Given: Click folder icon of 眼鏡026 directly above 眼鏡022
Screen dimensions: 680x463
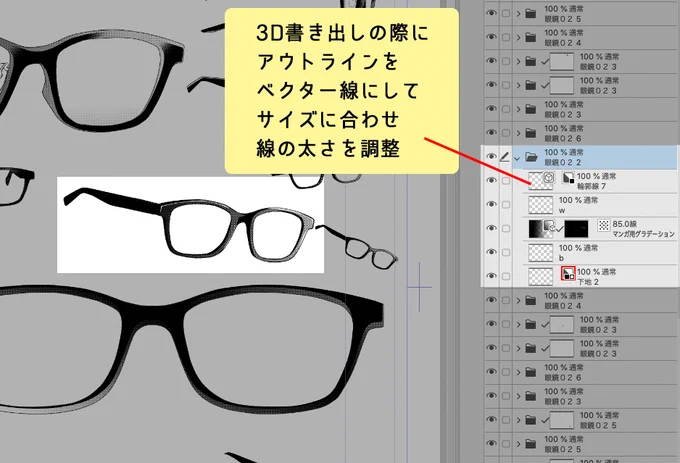Looking at the screenshot, I should 531,133.
